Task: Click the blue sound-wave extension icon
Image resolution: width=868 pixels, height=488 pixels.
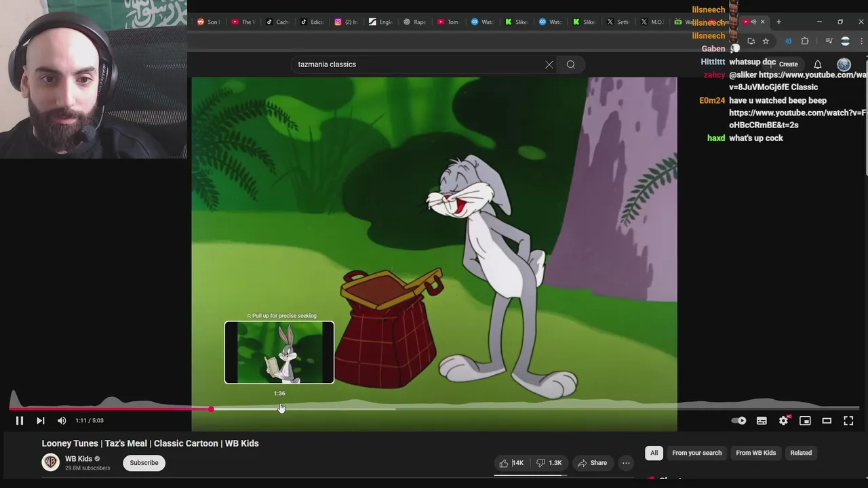Action: pos(788,41)
